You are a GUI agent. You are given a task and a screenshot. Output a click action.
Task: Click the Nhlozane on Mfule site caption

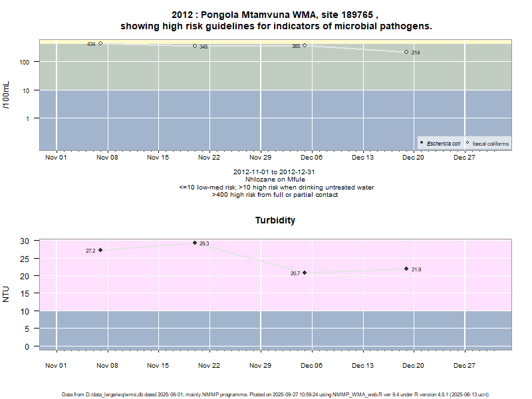[275, 180]
